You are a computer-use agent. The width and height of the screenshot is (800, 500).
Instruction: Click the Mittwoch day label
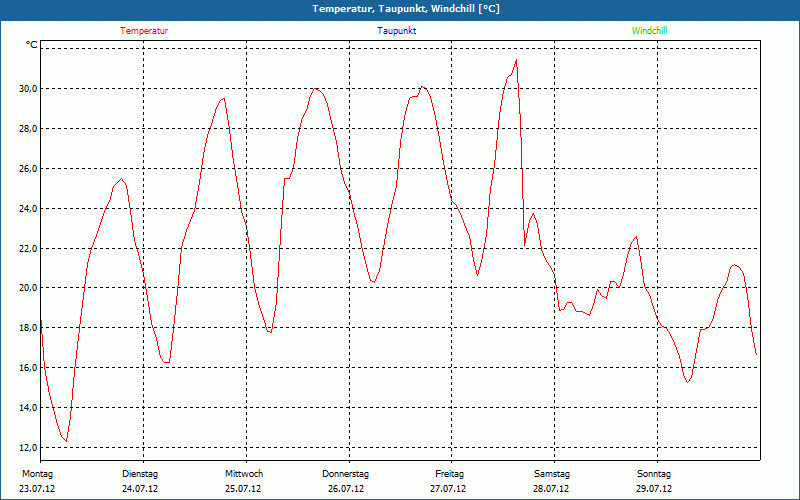click(x=244, y=474)
